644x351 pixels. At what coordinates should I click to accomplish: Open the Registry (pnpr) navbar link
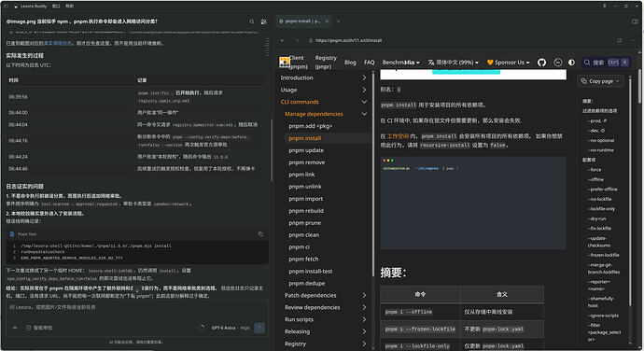[326, 63]
